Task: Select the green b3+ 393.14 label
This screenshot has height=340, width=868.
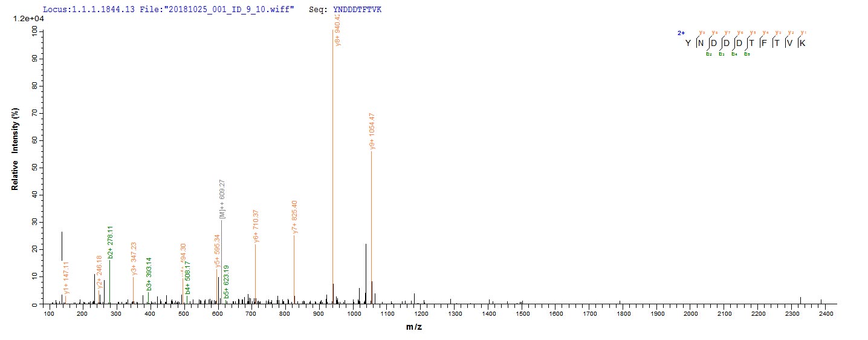Action: point(149,273)
